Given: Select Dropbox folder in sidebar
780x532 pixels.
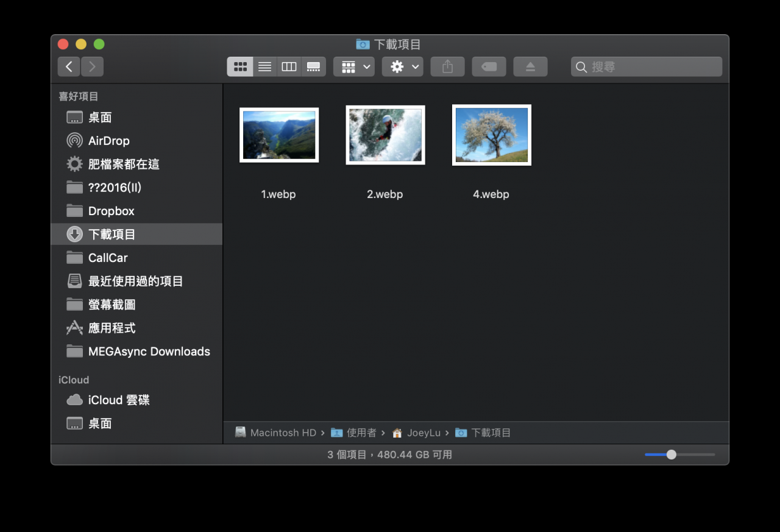Looking at the screenshot, I should 111,211.
